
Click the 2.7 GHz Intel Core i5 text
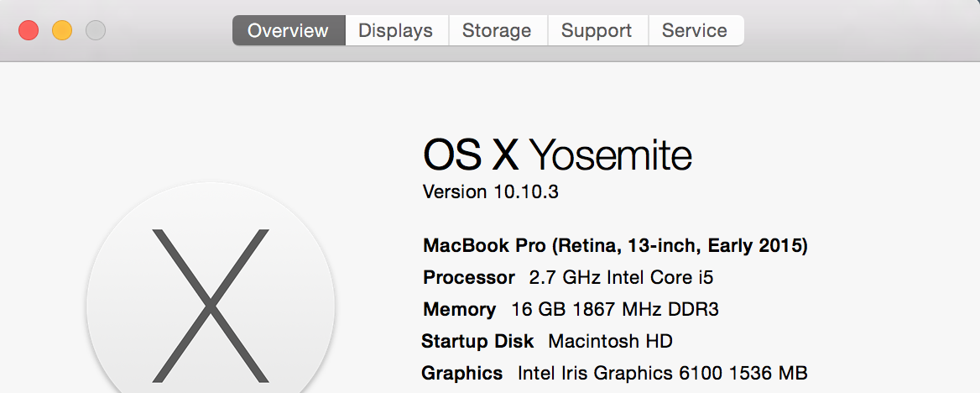tap(622, 278)
